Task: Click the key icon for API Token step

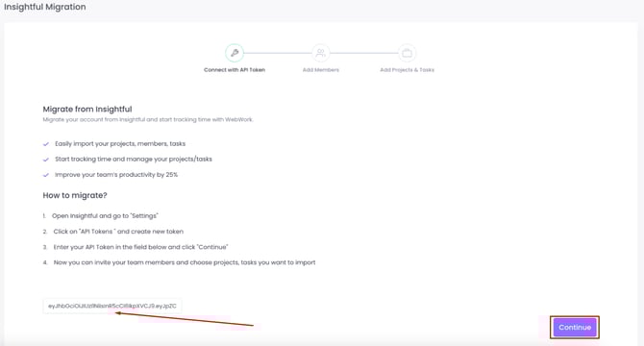Action: (x=235, y=53)
